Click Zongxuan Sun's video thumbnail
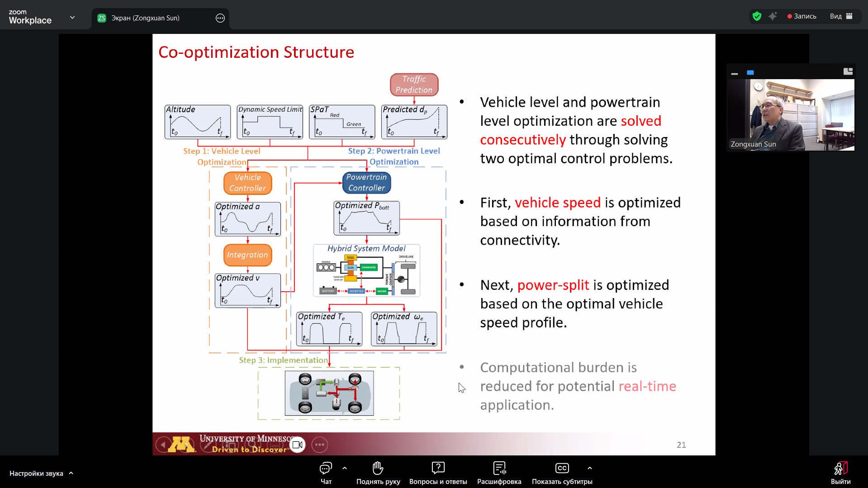The height and width of the screenshot is (488, 868). [x=790, y=115]
